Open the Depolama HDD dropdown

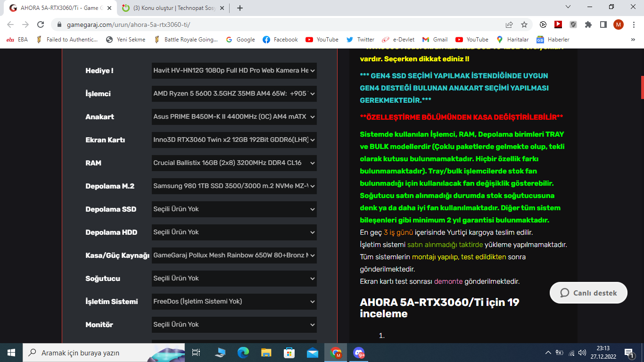pos(234,232)
